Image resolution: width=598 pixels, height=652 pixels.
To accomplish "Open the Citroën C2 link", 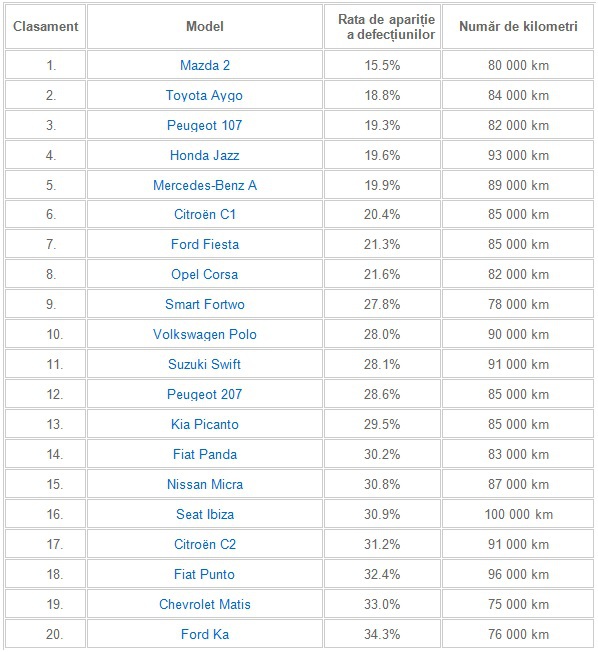I will (x=205, y=544).
